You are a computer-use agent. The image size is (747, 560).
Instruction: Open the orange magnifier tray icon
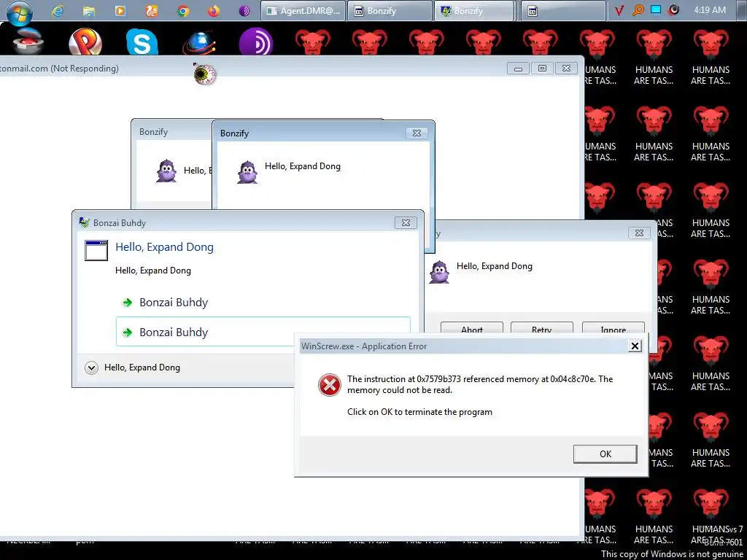coord(638,10)
